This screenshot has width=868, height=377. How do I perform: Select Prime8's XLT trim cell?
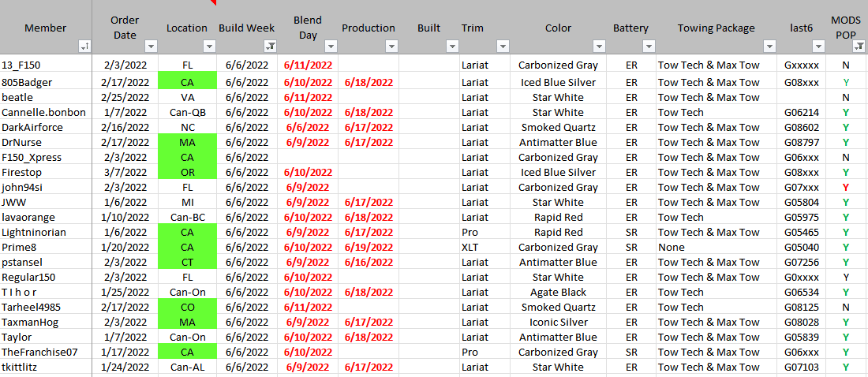pyautogui.click(x=472, y=248)
